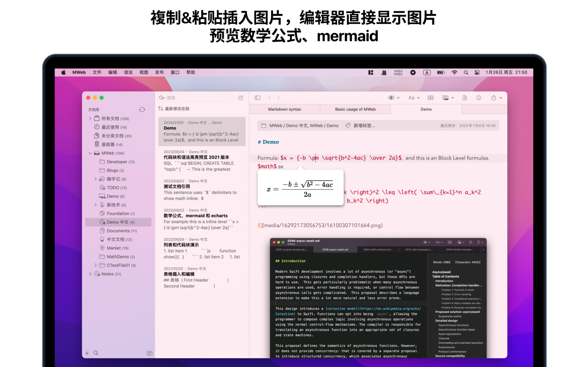Expand the Notes library group
This screenshot has width=588, height=367.
[90, 274]
